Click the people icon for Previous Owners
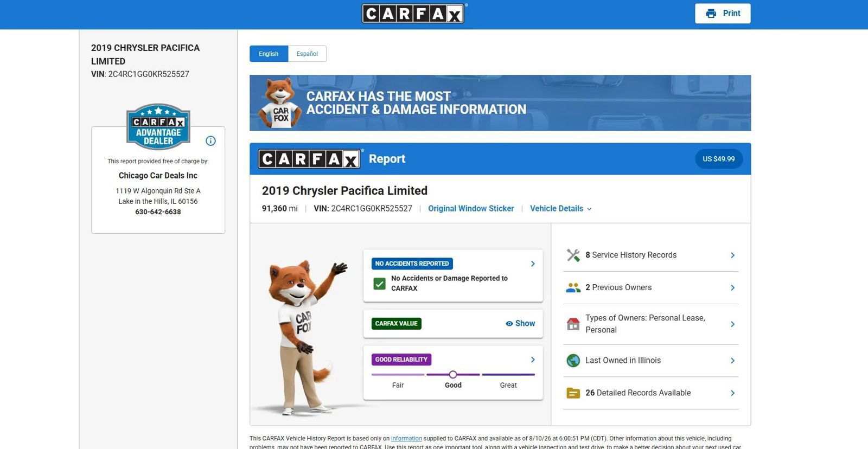This screenshot has width=868, height=449. click(x=573, y=287)
